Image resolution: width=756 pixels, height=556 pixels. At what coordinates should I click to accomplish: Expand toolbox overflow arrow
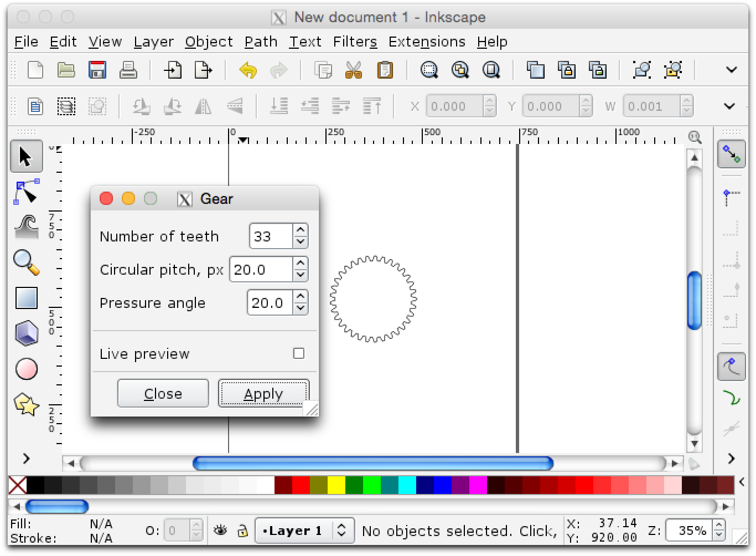pyautogui.click(x=25, y=459)
